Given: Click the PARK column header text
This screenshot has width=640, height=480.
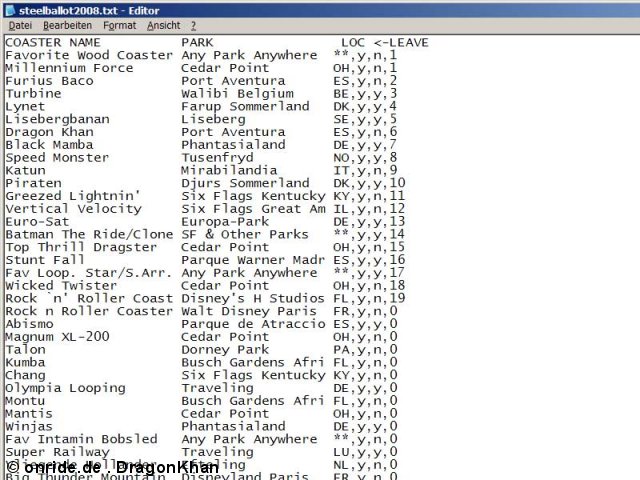Looking at the screenshot, I should [x=197, y=42].
